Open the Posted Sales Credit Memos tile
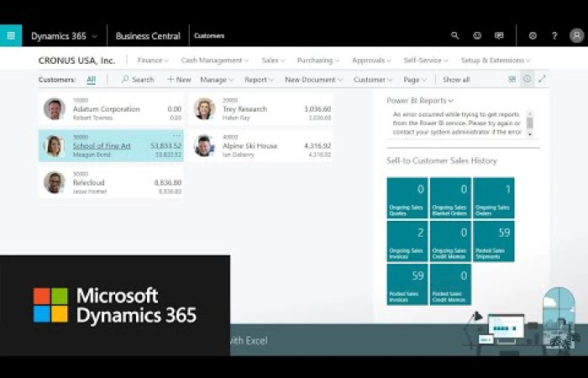 pyautogui.click(x=450, y=284)
